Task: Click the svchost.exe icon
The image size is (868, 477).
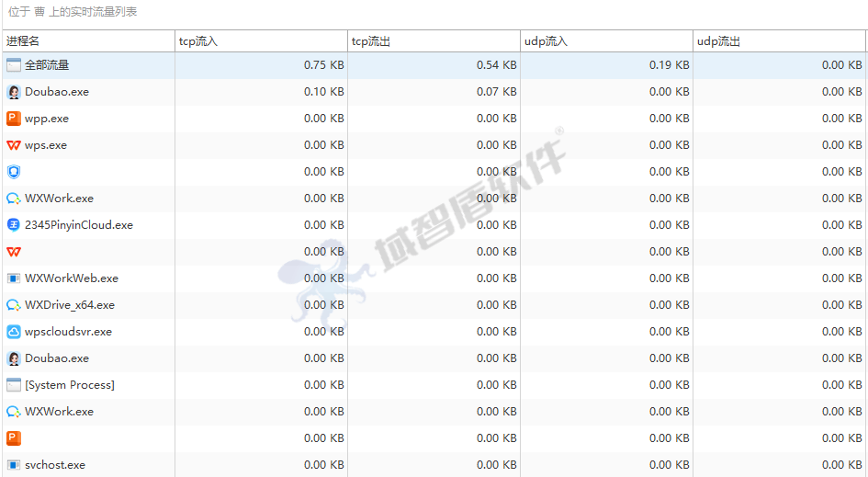Action: [14, 465]
